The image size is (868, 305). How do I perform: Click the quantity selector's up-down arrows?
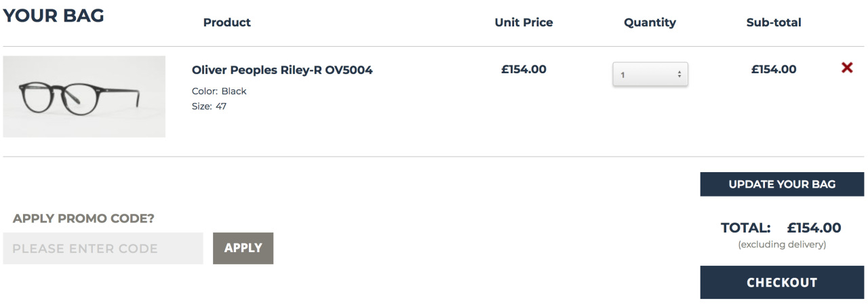679,75
